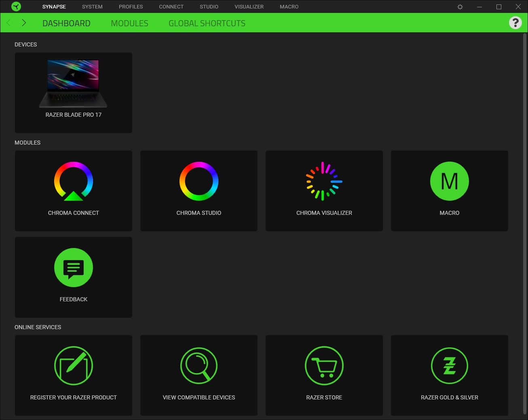Select the Global Shortcuts sub-tab
The height and width of the screenshot is (420, 528).
pyautogui.click(x=207, y=23)
